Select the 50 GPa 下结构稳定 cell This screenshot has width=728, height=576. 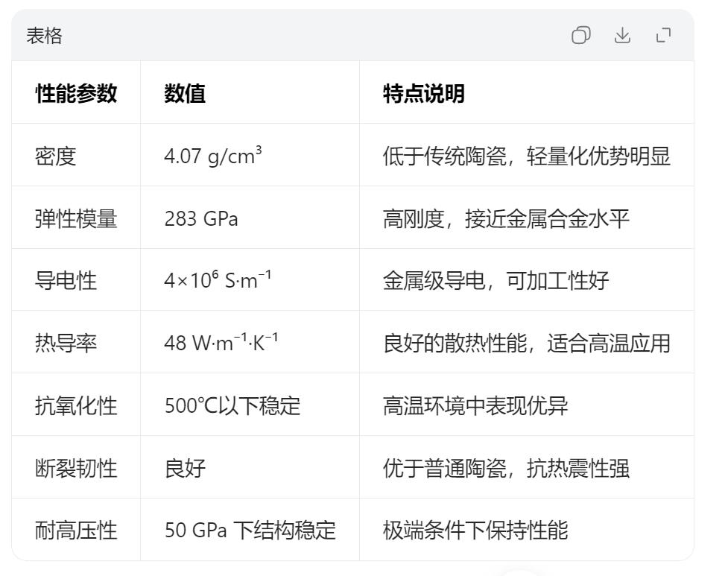250,531
